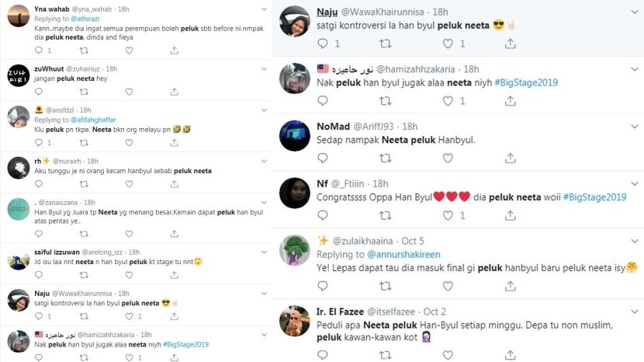
Task: Share the @ansfdzl tweet
Action: pos(174,143)
